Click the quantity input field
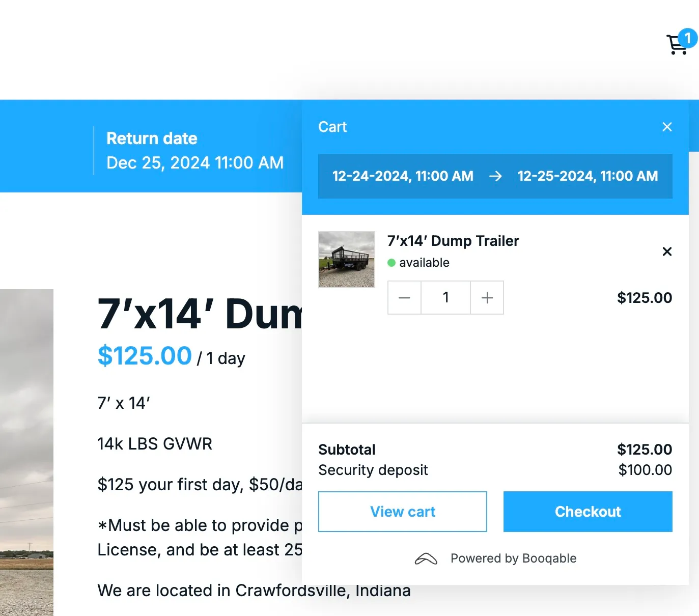This screenshot has width=699, height=616. pos(445,298)
